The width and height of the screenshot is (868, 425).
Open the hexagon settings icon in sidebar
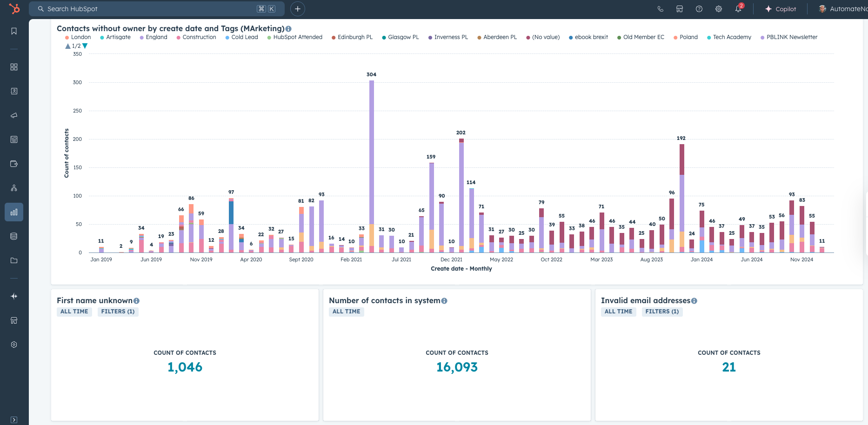[14, 345]
